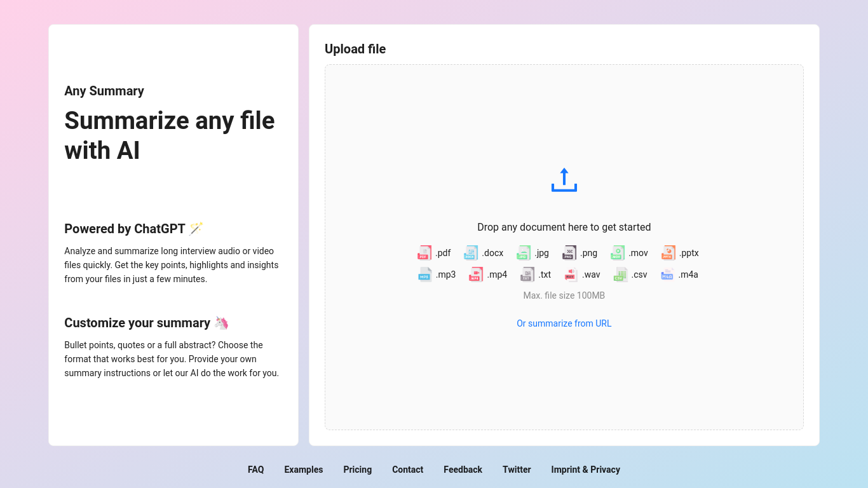Click the .jpg image icon
Screen dimensions: 868x488
click(x=522, y=252)
